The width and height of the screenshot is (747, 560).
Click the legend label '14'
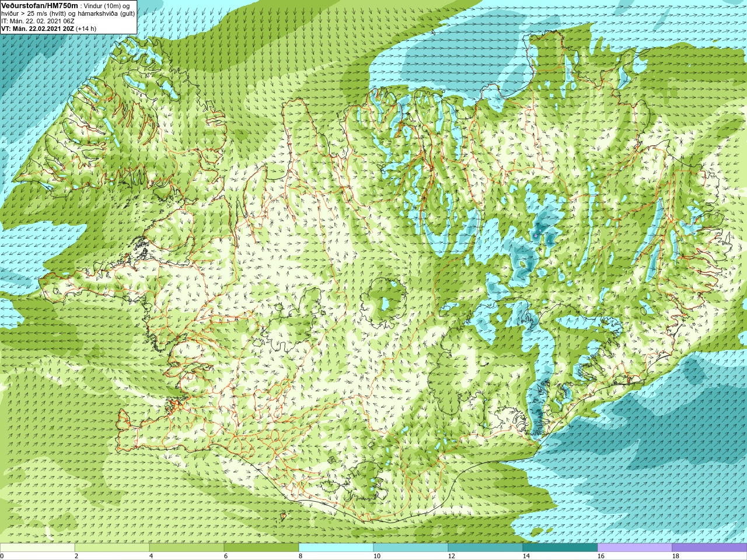point(526,556)
